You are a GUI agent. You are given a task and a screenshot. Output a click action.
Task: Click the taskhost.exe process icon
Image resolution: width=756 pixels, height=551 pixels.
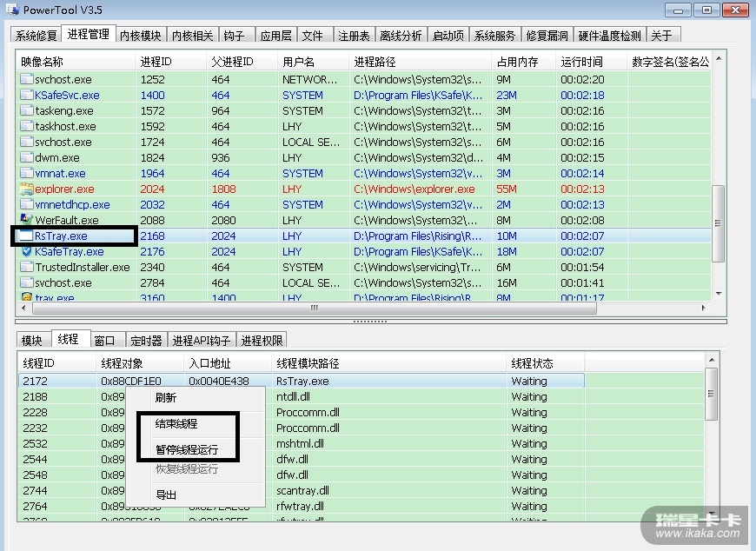point(27,126)
